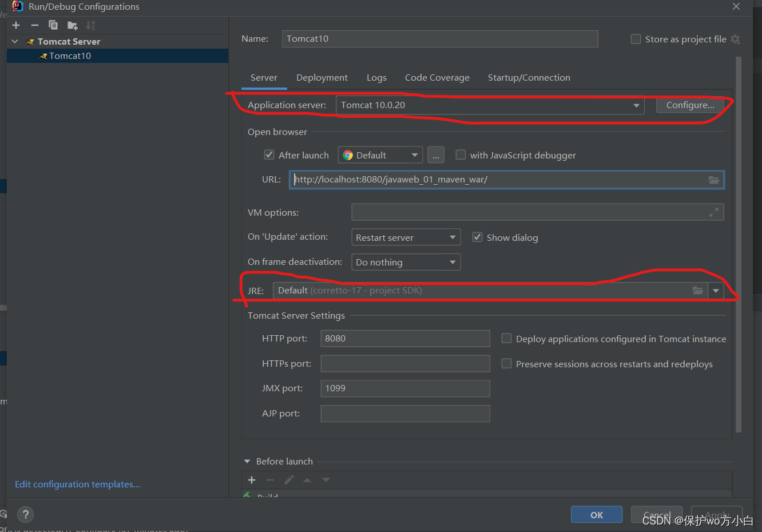
Task: Switch to Server tab
Action: 264,78
